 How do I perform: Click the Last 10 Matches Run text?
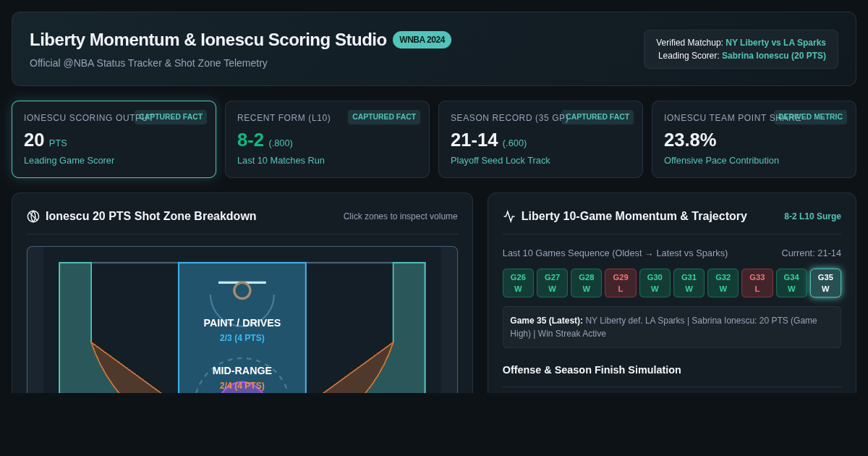[281, 161]
